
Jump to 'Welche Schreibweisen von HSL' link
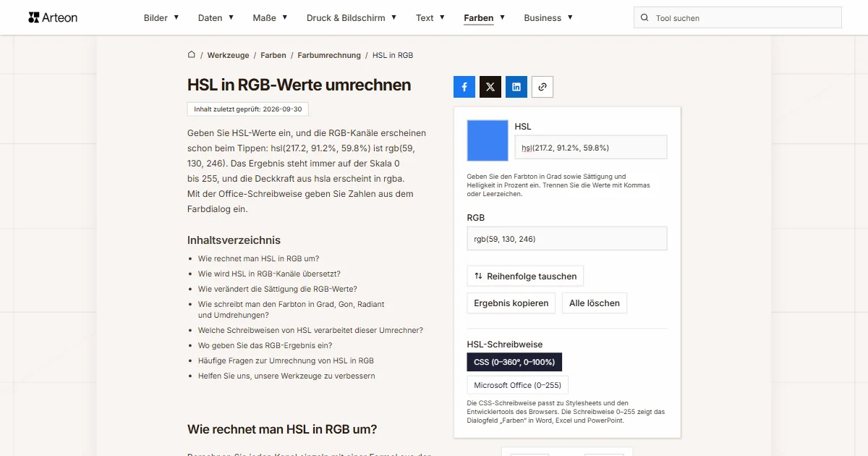point(310,330)
